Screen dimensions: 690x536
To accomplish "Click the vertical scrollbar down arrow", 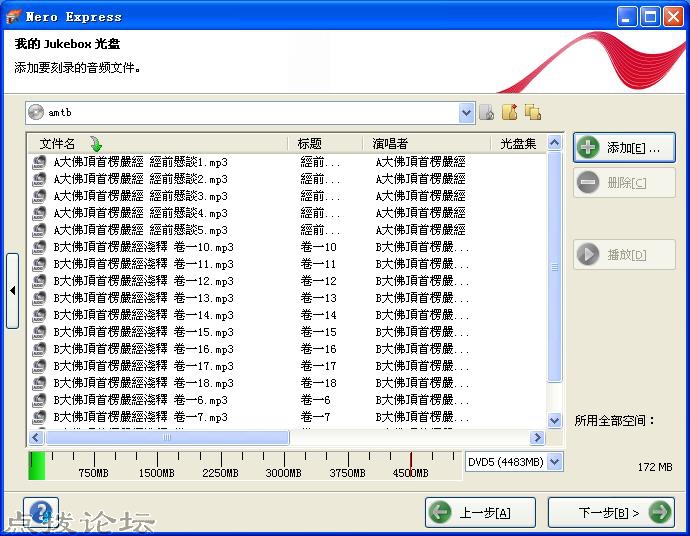I will pyautogui.click(x=555, y=421).
